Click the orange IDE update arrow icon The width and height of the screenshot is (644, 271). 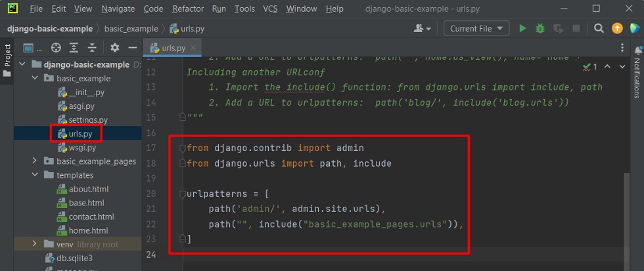point(617,29)
